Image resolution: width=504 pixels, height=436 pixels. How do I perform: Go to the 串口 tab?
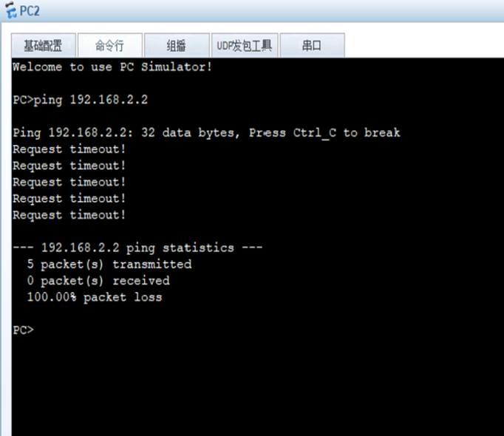[312, 46]
